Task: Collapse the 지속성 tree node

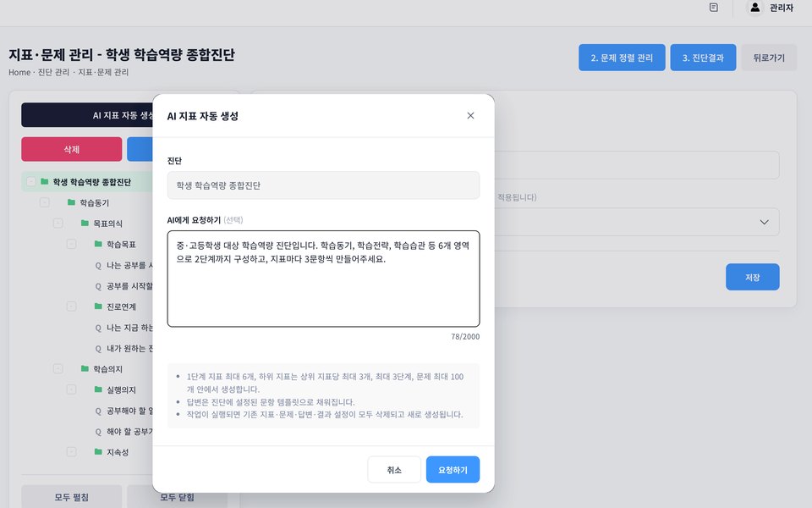Action: [71, 451]
